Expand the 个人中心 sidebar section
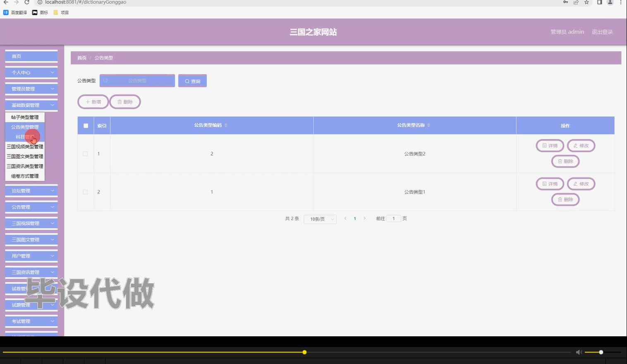This screenshot has width=627, height=364. (31, 72)
